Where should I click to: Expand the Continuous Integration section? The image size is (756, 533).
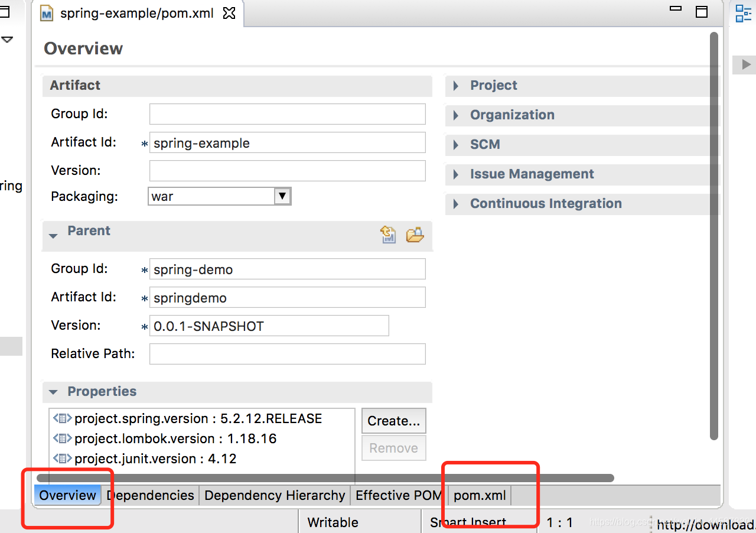(x=455, y=204)
